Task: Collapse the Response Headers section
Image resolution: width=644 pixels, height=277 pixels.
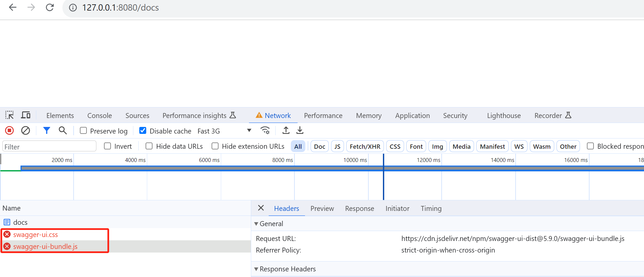Action: (256, 269)
